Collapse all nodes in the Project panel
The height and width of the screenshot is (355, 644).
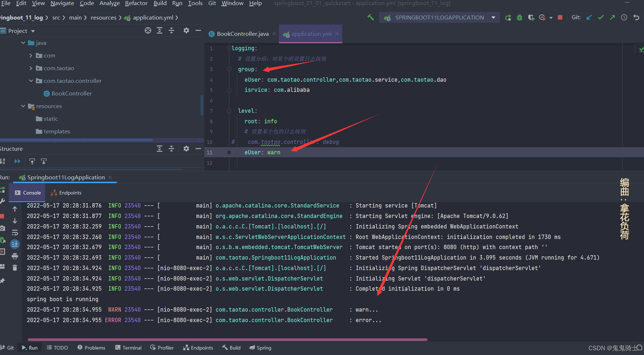point(171,30)
